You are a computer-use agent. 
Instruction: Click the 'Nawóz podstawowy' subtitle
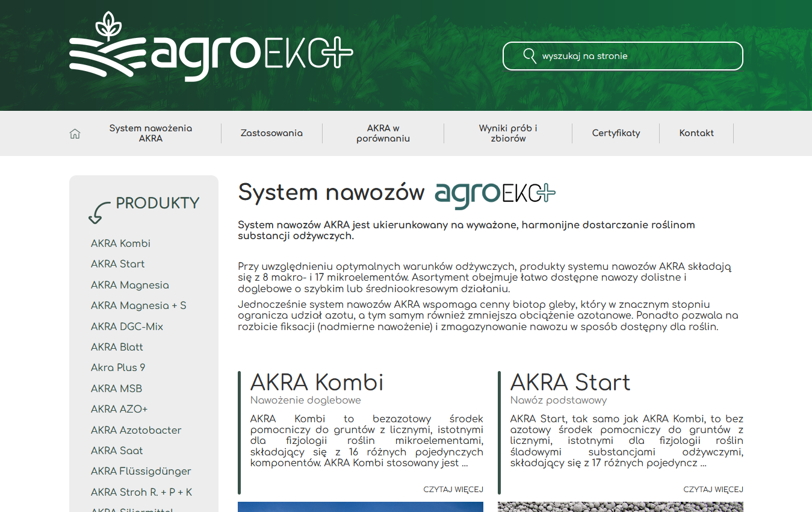coord(559,400)
